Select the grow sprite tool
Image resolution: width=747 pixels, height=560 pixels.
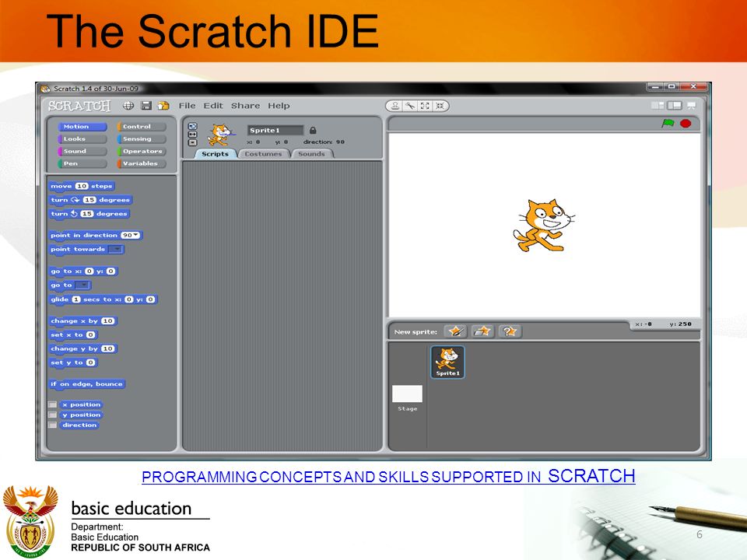[425, 106]
